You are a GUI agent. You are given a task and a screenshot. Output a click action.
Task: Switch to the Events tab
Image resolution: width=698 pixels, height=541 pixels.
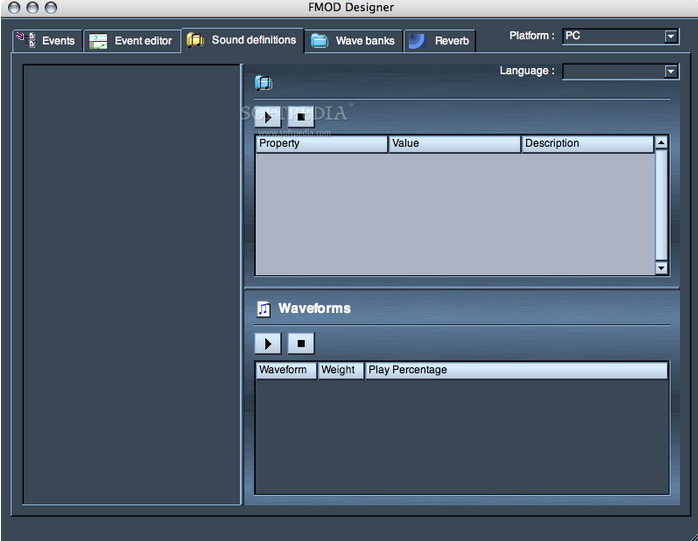[48, 41]
